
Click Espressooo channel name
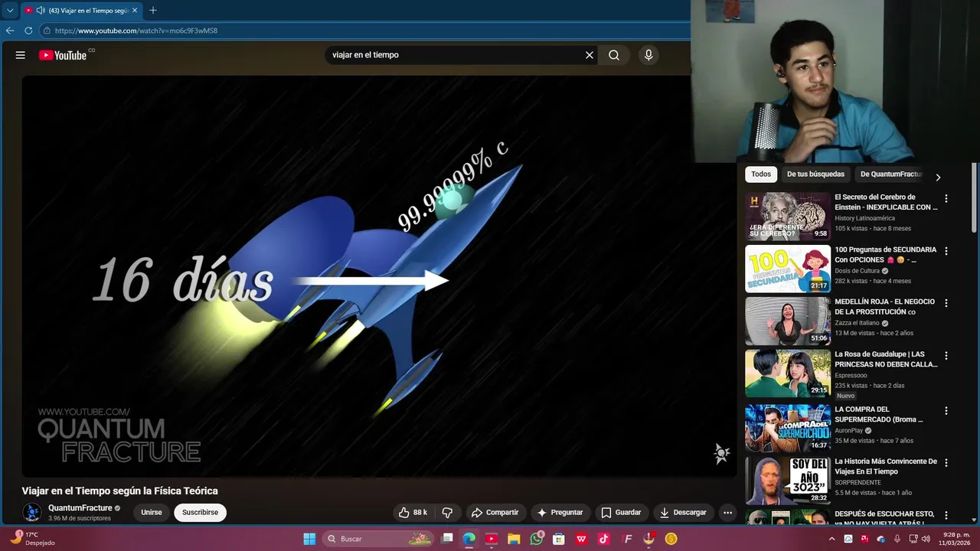[x=851, y=376]
